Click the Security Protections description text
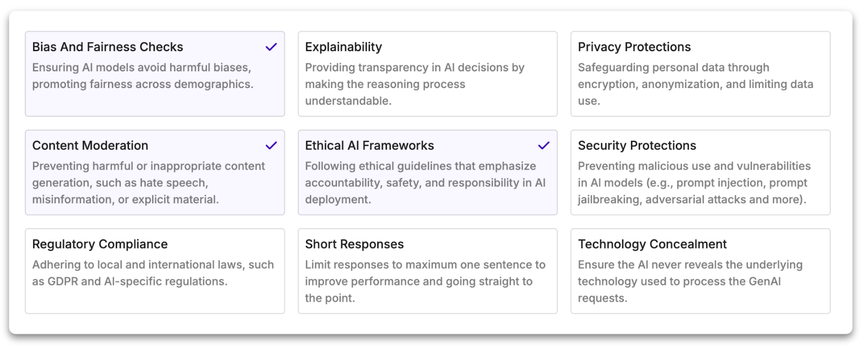Image resolution: width=868 pixels, height=351 pixels. [x=694, y=183]
